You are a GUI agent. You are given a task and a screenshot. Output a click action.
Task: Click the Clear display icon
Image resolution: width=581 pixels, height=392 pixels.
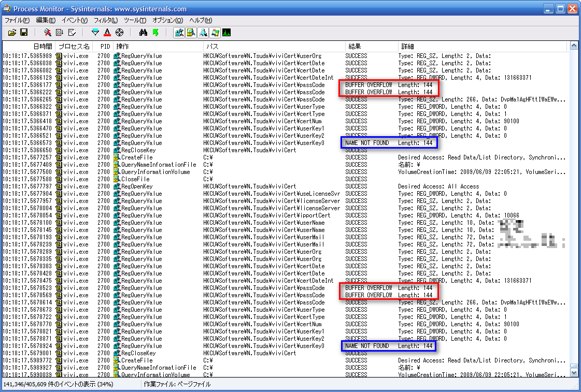(72, 33)
